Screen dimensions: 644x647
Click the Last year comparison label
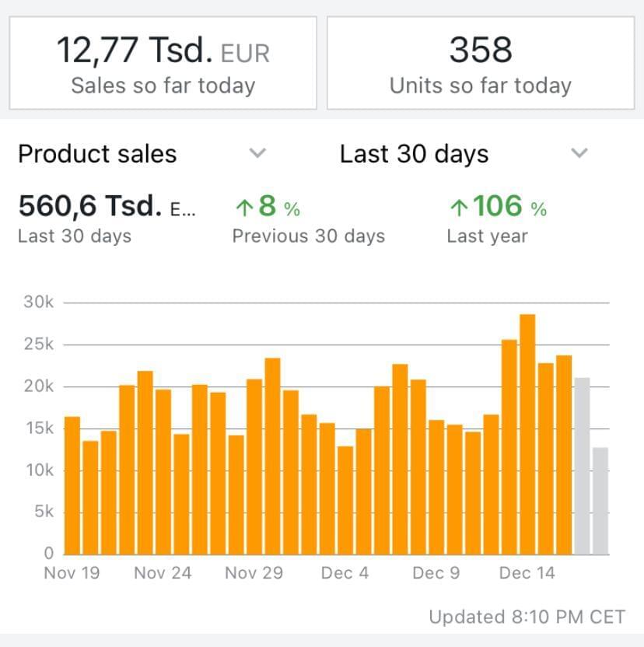point(487,236)
